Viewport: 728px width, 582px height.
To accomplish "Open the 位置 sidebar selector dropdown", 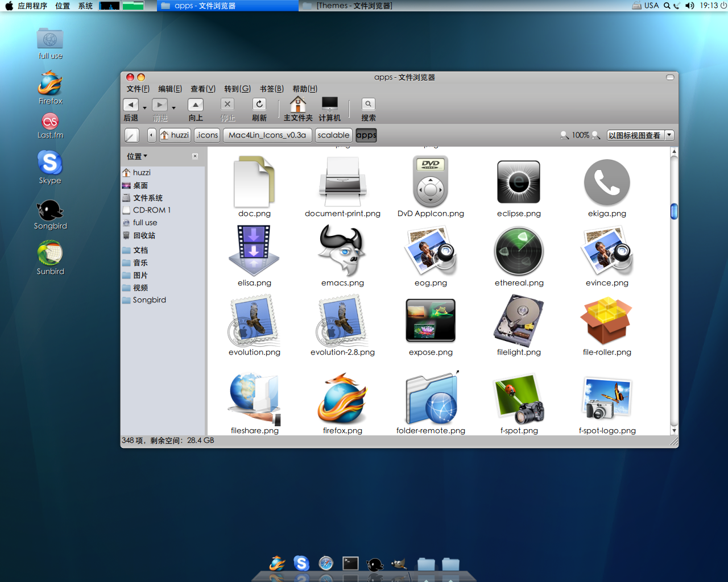I will point(137,156).
